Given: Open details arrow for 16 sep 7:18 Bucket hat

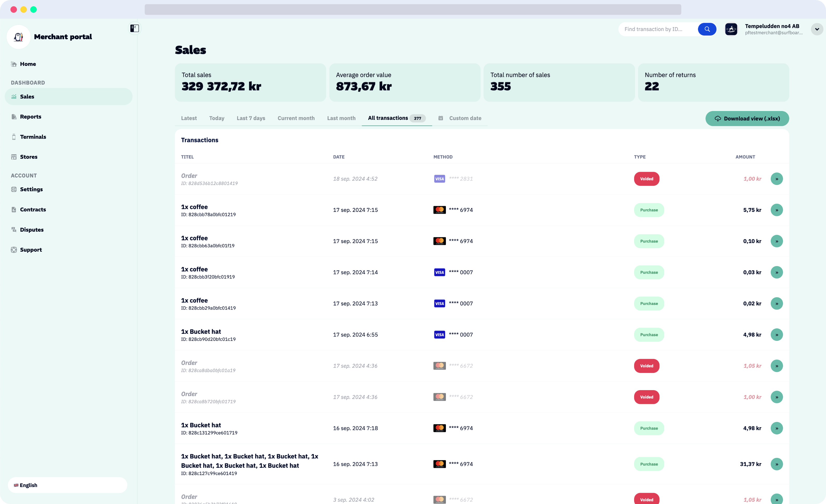Looking at the screenshot, I should (777, 428).
